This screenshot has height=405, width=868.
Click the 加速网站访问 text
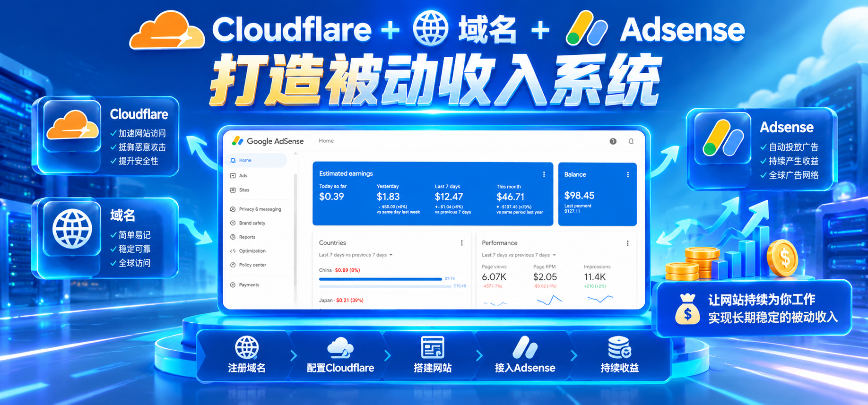click(x=142, y=134)
